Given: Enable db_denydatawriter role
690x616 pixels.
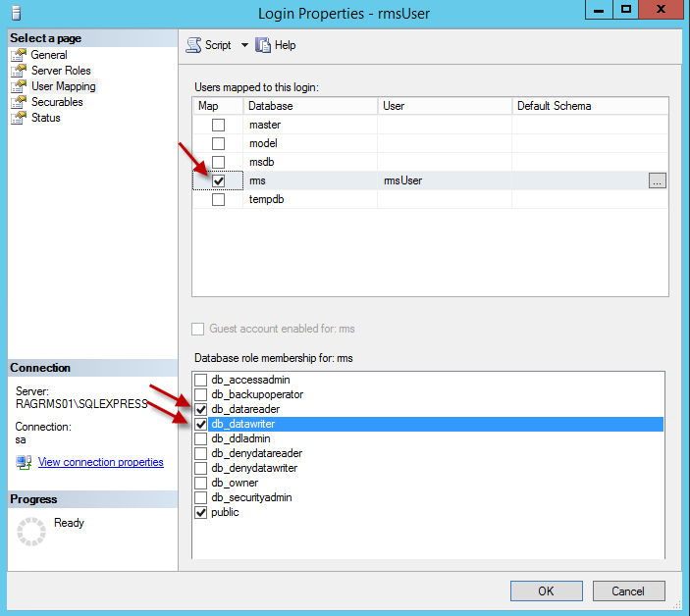Looking at the screenshot, I should 200,468.
